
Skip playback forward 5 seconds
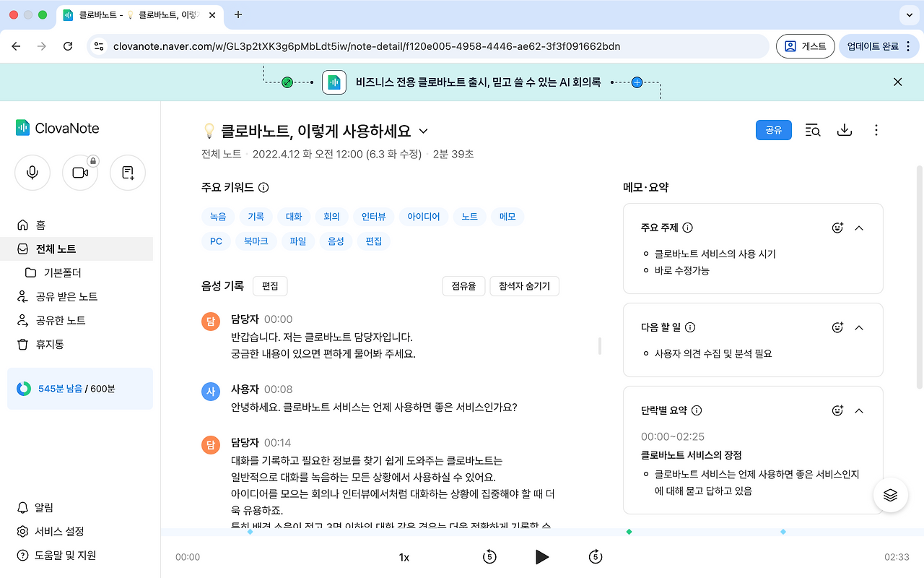point(596,556)
